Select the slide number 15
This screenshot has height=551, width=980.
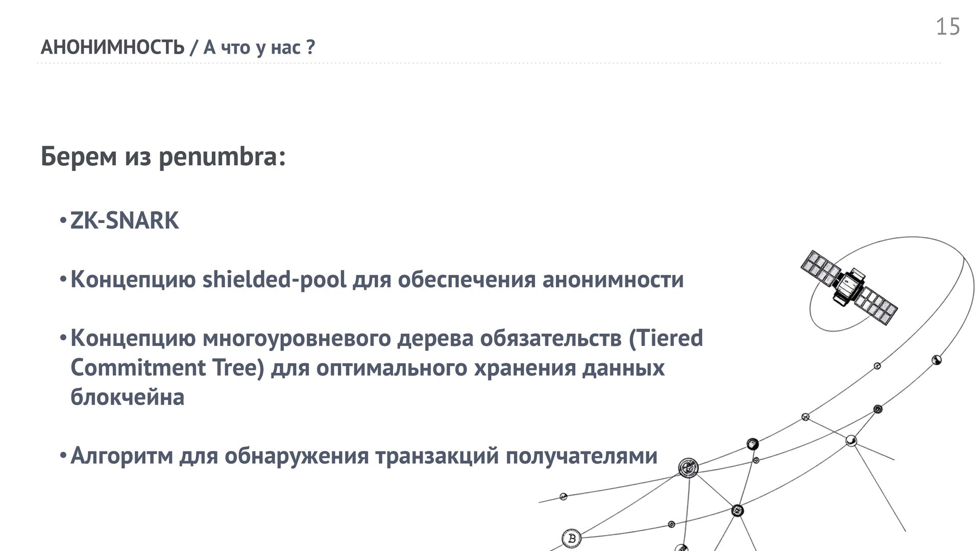948,27
